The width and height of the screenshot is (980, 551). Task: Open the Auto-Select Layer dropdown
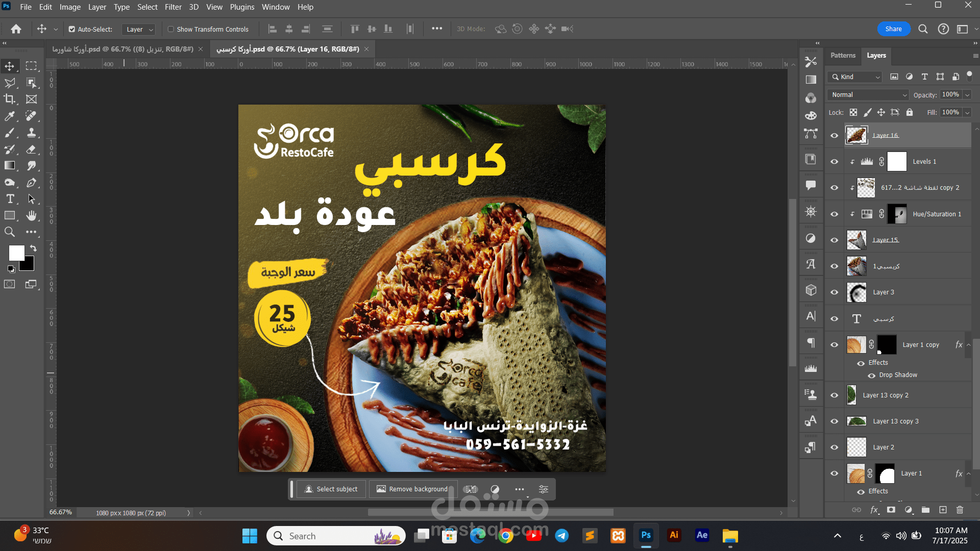click(138, 29)
